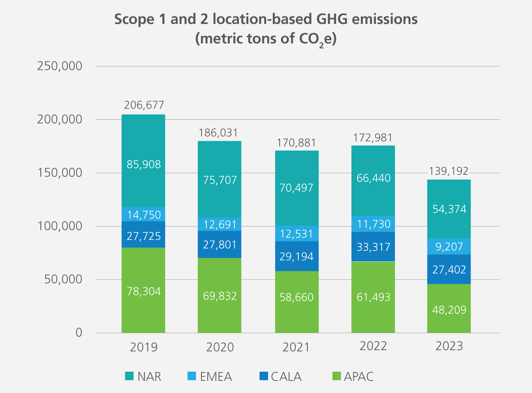Select the 2022 EMEA segment 11,730
The image size is (532, 393).
pos(373,224)
